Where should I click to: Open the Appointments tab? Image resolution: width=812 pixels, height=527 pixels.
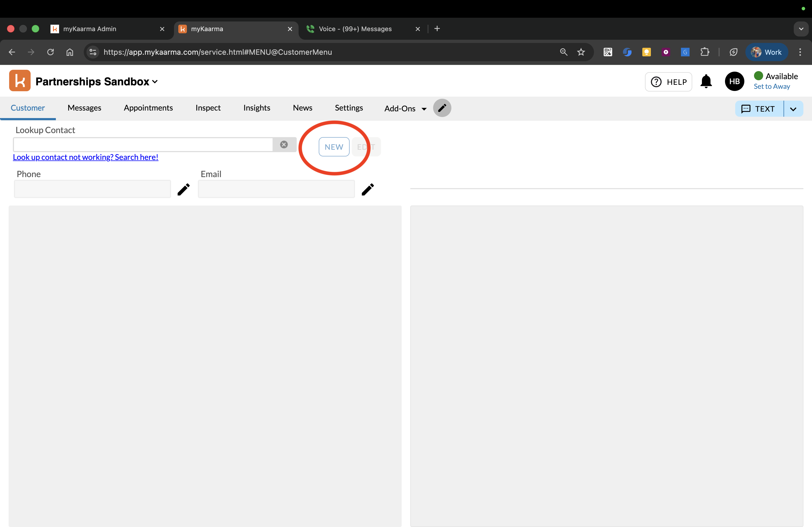point(148,108)
